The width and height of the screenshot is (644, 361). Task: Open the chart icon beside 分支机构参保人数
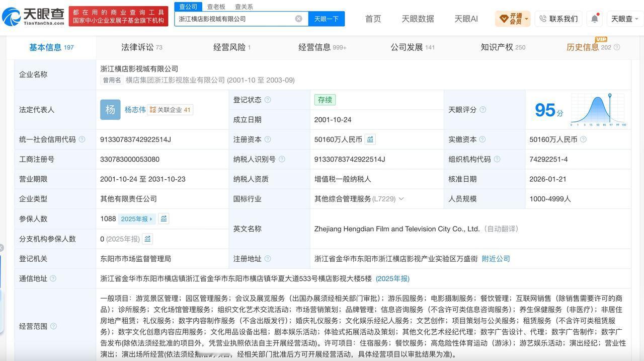[147, 239]
